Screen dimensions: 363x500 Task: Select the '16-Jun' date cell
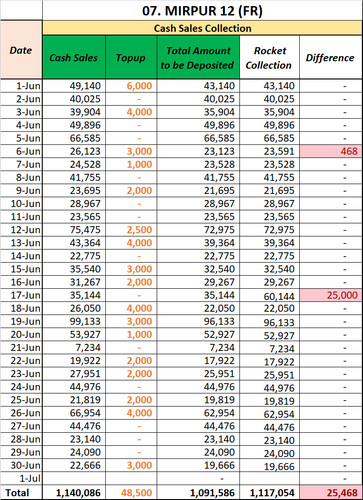coord(21,282)
